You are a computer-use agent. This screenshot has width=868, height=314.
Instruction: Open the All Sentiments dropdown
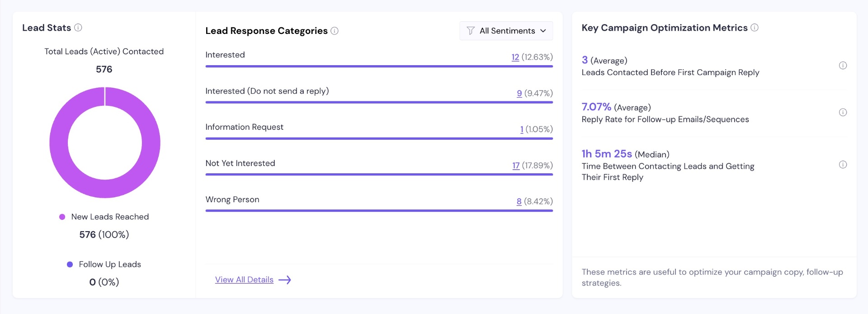click(x=506, y=31)
